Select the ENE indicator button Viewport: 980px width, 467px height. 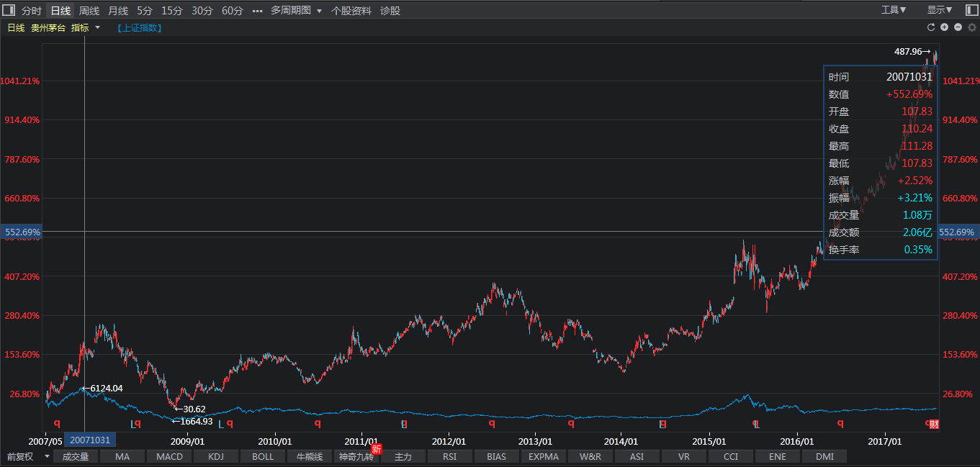pyautogui.click(x=778, y=456)
